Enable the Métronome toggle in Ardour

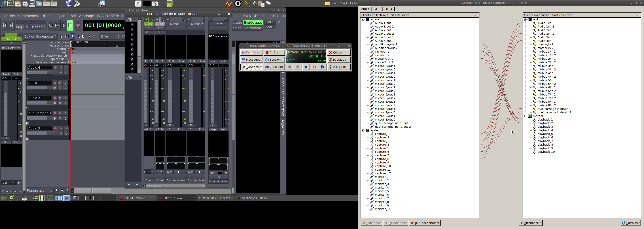pyautogui.click(x=253, y=28)
